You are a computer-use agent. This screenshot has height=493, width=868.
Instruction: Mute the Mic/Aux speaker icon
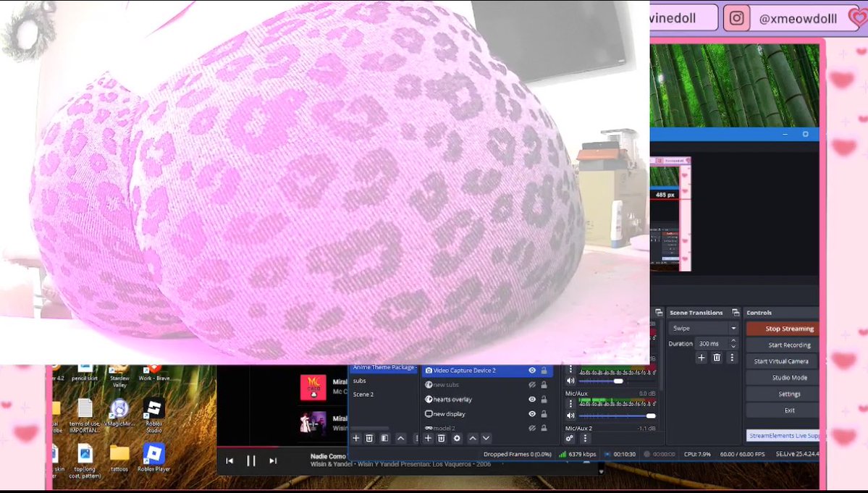pyautogui.click(x=570, y=416)
